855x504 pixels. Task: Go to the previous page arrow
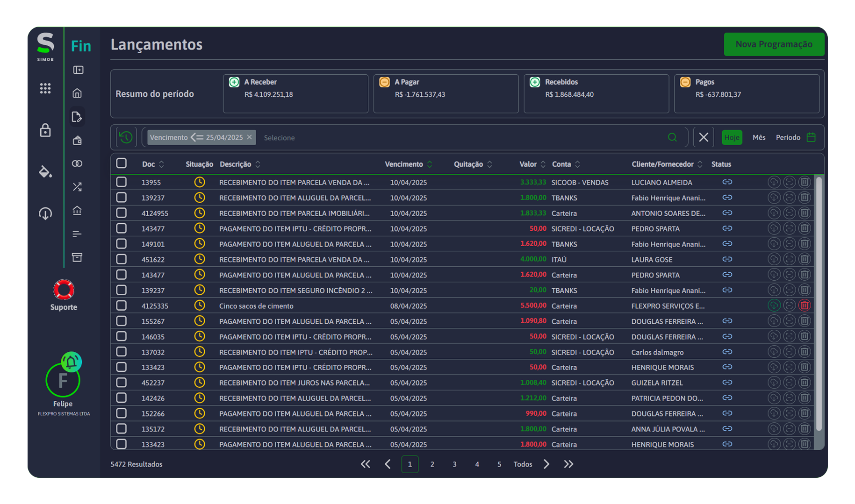388,464
